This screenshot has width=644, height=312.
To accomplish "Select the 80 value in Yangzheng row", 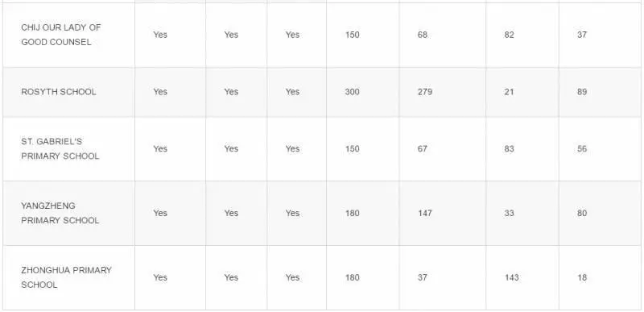I will click(581, 213).
